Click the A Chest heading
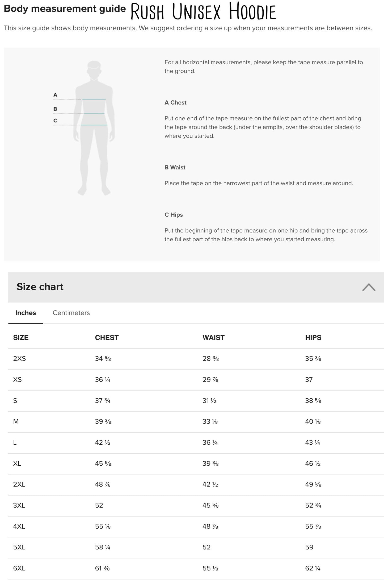 coord(175,103)
